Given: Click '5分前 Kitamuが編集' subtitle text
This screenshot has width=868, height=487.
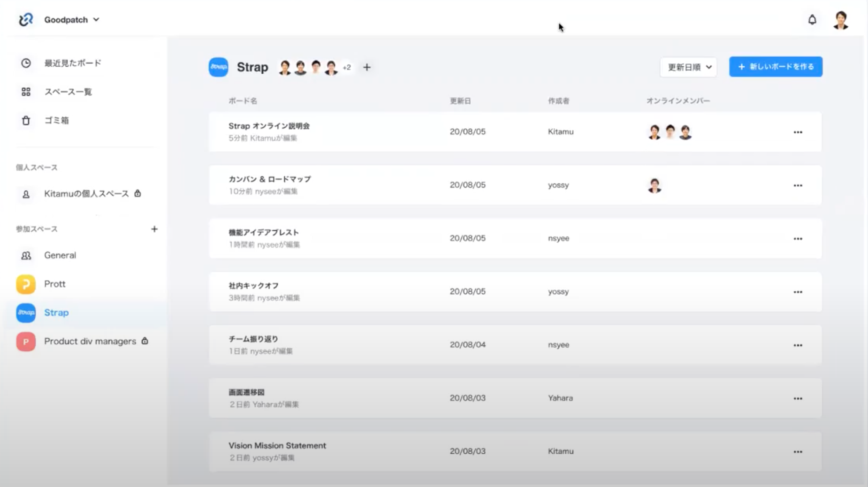Looking at the screenshot, I should [263, 138].
